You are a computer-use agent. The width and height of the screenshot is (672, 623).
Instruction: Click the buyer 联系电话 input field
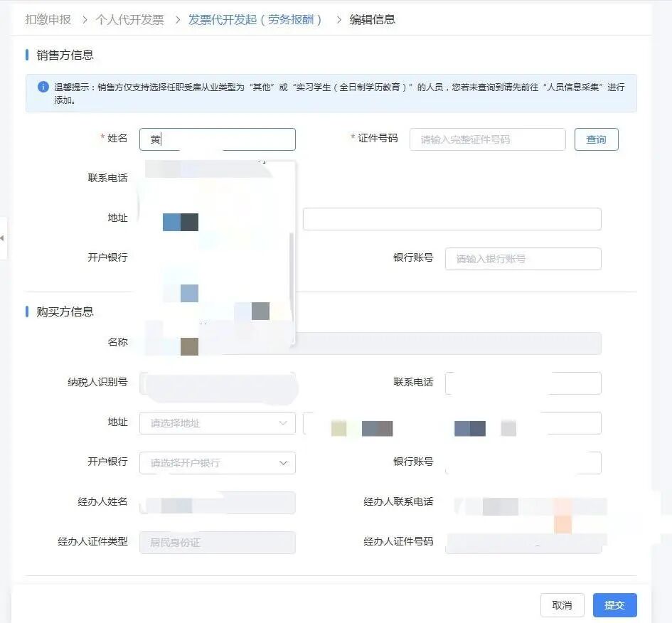tap(523, 383)
